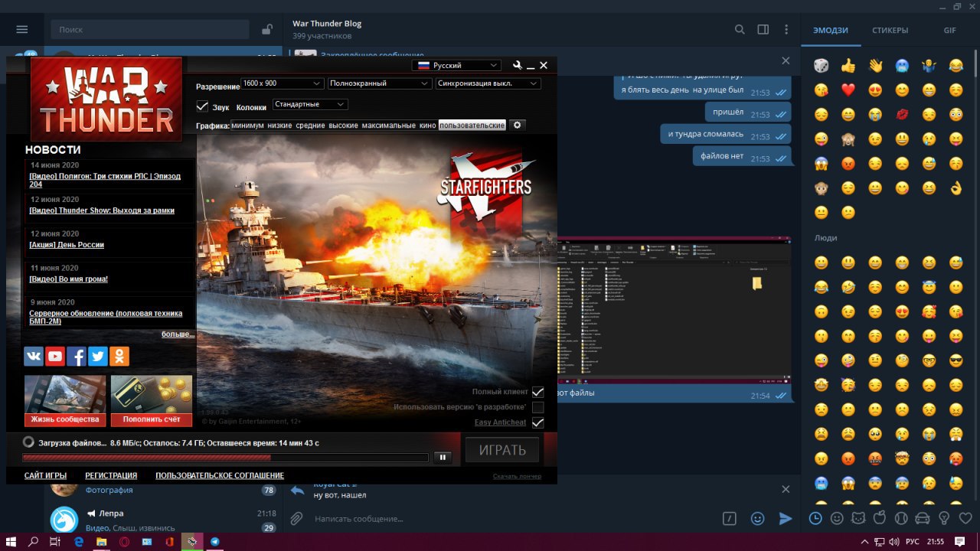Pause the file download
The height and width of the screenshot is (551, 980).
click(x=442, y=458)
